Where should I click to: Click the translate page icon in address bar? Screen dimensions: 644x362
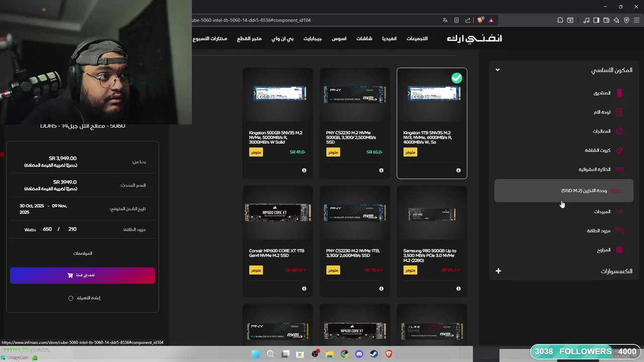click(x=445, y=20)
